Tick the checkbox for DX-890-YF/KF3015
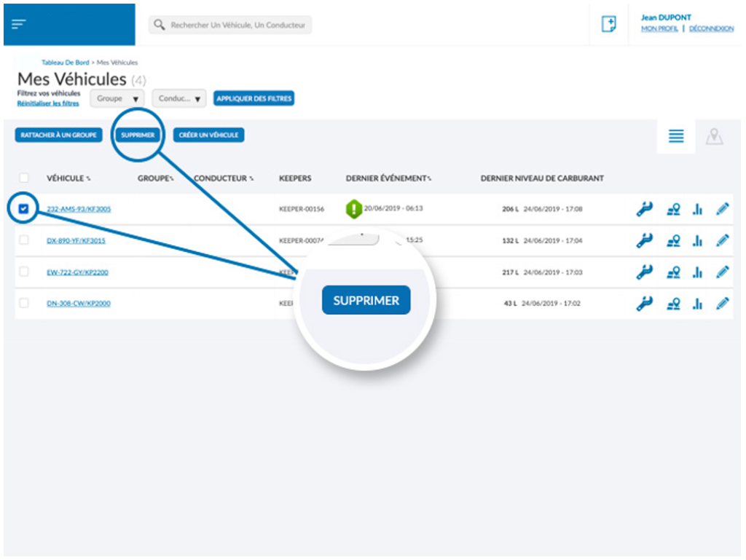 click(24, 240)
